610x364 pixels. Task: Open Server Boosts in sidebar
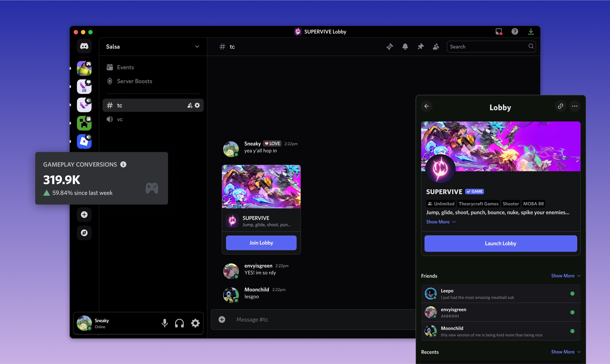134,81
